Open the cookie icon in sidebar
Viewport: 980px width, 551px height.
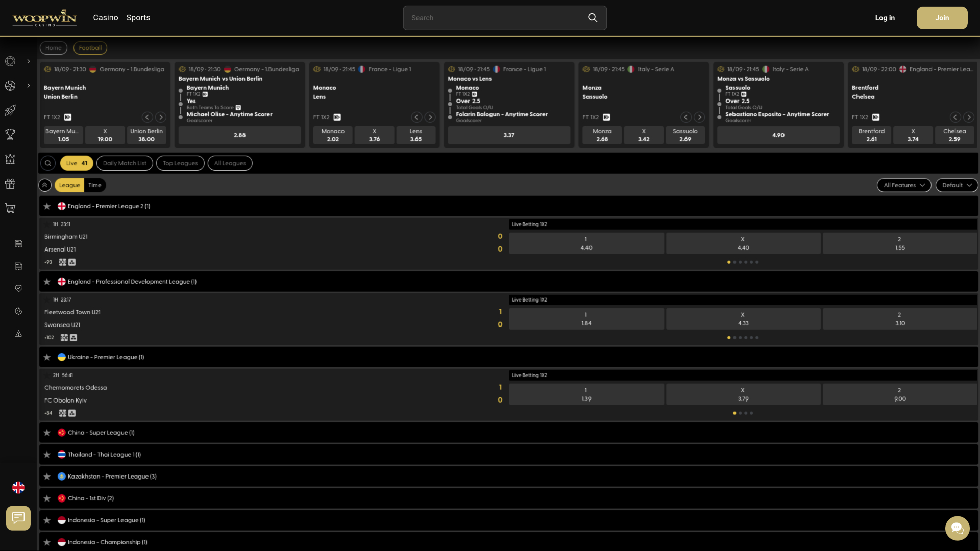pyautogui.click(x=18, y=311)
